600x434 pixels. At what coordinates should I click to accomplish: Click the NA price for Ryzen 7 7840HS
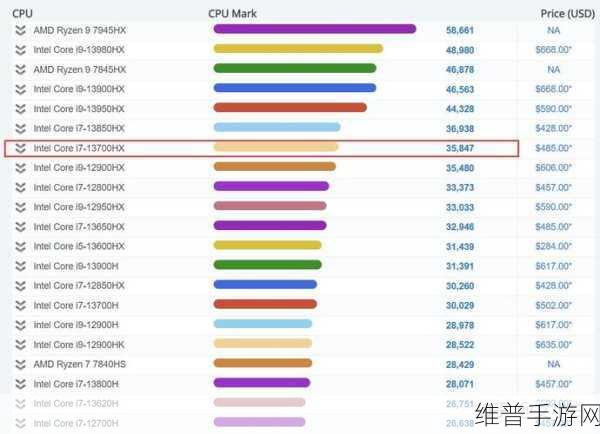click(553, 364)
